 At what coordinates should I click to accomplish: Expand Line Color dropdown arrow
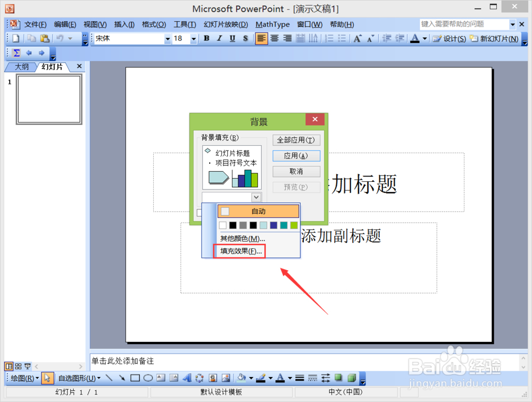click(270, 378)
